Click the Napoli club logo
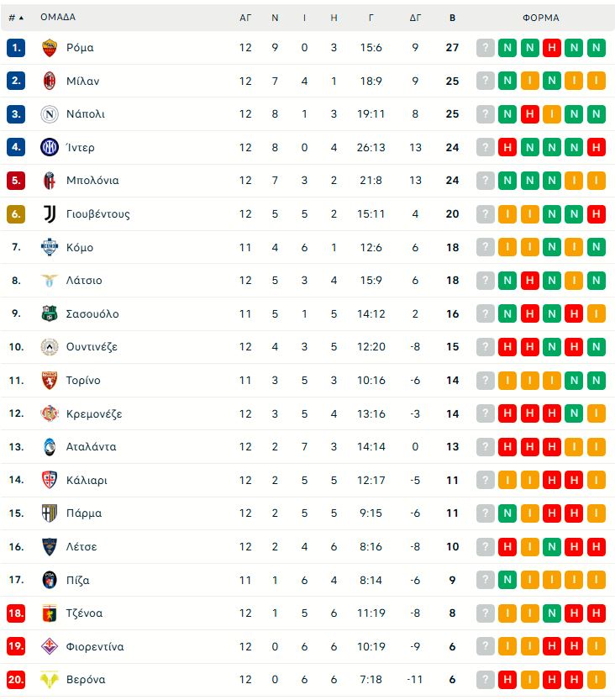This screenshot has width=615, height=700. (50, 114)
